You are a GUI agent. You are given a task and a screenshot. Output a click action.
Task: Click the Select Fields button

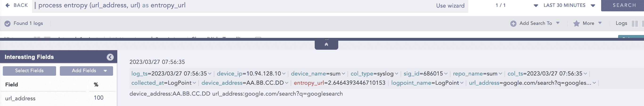pyautogui.click(x=29, y=71)
